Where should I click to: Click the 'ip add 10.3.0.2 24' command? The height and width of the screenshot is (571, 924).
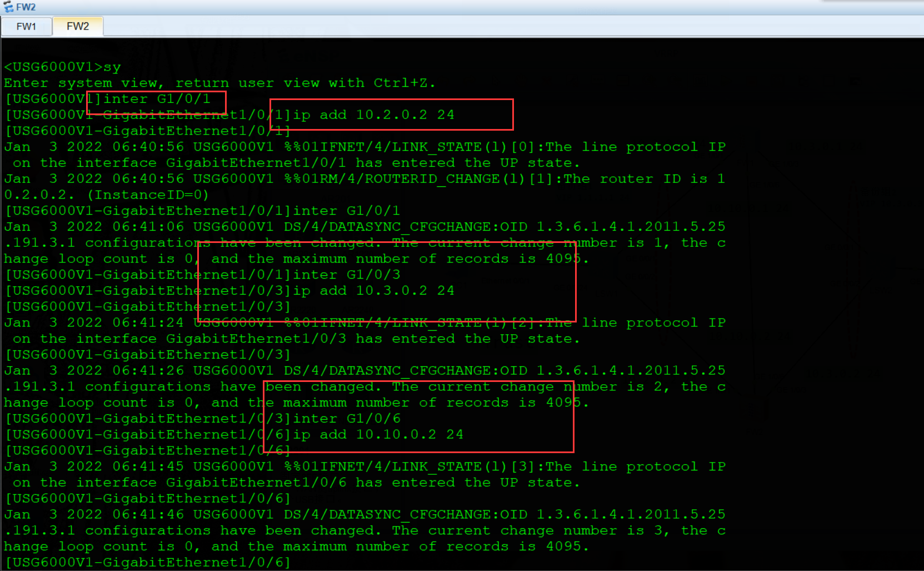[x=373, y=291]
